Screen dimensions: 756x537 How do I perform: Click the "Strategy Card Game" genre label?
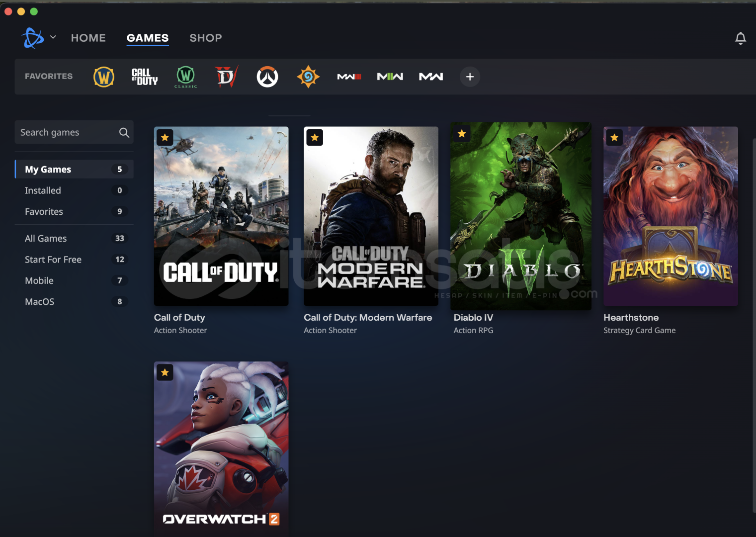click(x=640, y=330)
